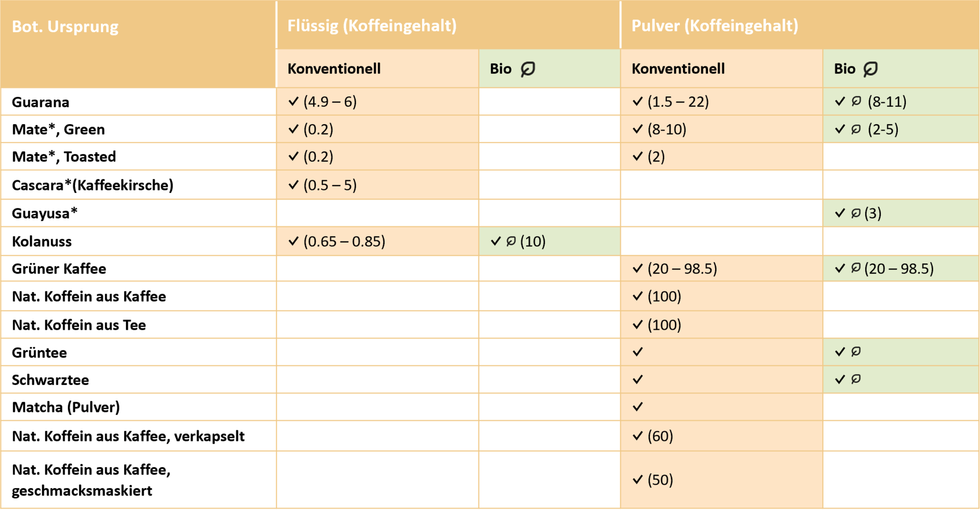Click the leaf icon in the Grüntee row

856,351
